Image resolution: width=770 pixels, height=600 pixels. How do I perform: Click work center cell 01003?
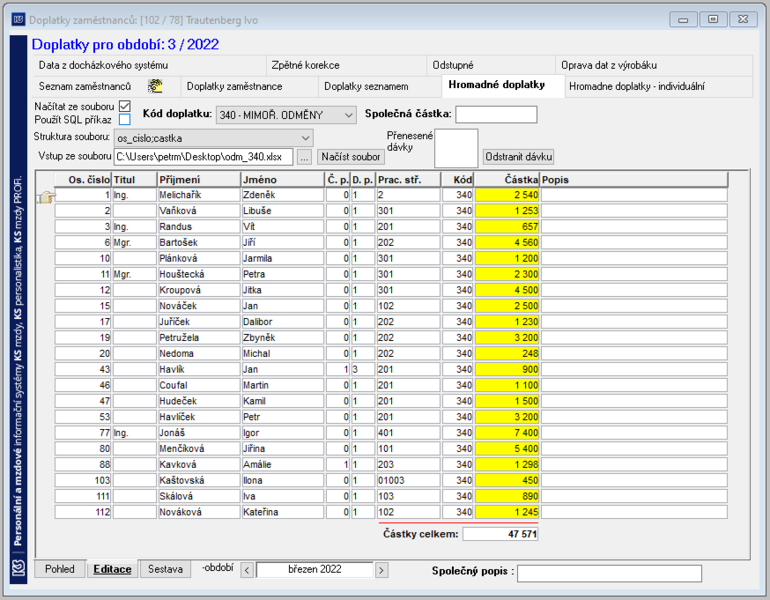point(409,480)
